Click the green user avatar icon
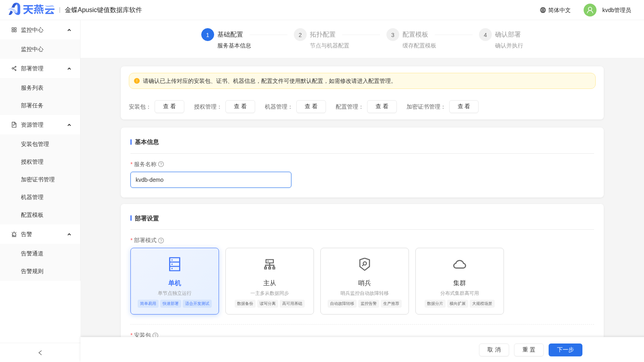Image resolution: width=644 pixels, height=362 pixels. pos(590,10)
